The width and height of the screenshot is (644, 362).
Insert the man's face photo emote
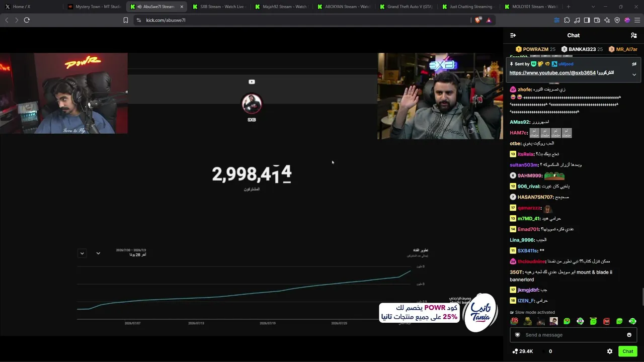pos(553,321)
